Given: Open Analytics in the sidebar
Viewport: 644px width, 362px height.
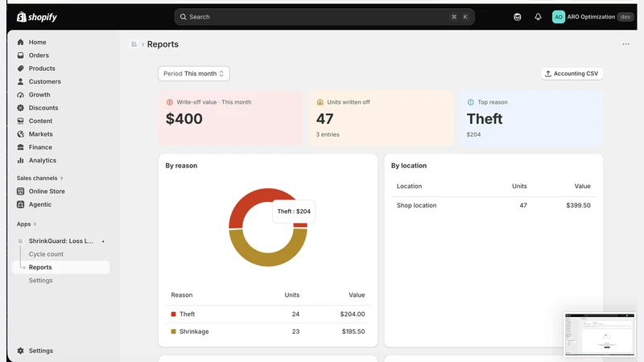Looking at the screenshot, I should (x=43, y=160).
